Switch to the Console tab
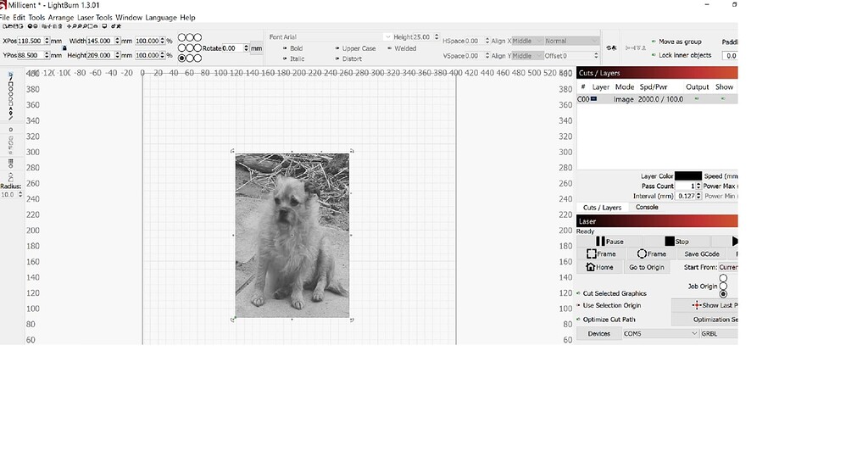 tap(647, 207)
